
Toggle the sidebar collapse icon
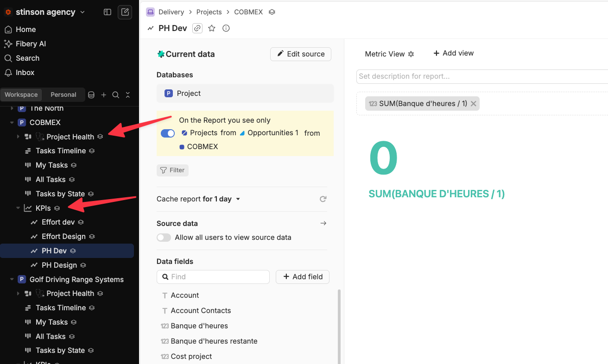108,12
